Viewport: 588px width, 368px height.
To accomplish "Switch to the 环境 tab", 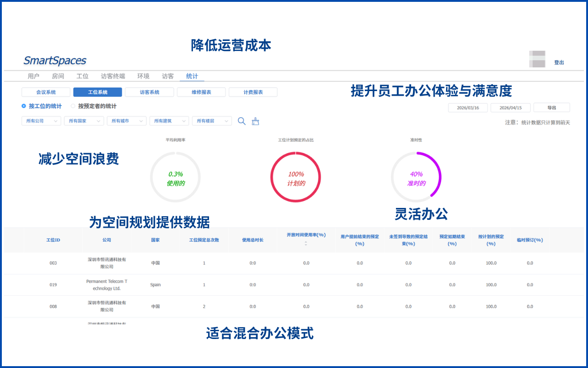I will coord(143,76).
